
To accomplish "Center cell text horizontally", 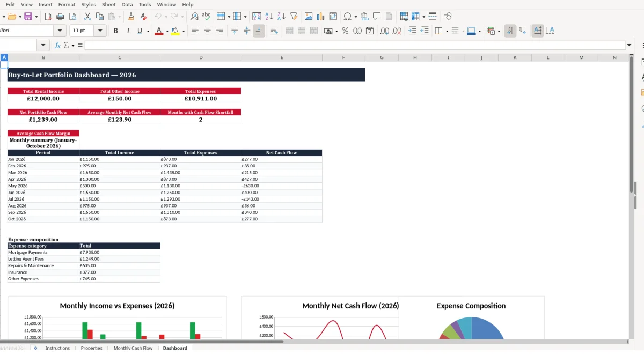I will pos(207,31).
